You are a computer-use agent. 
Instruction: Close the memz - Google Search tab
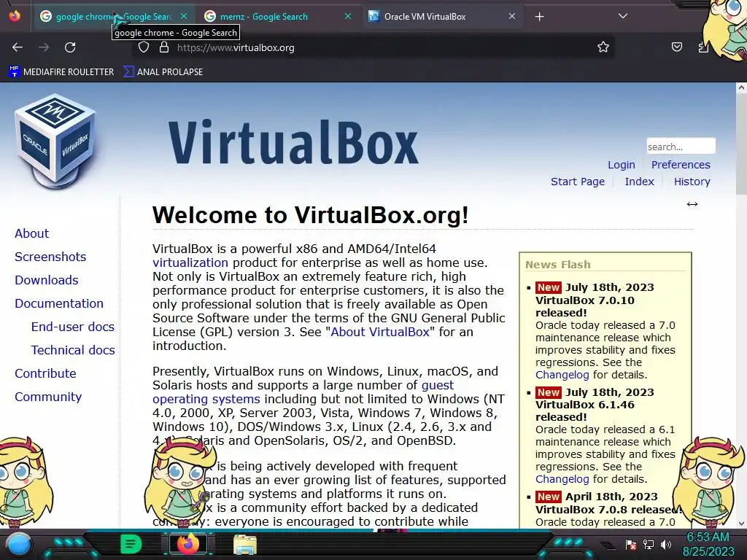348,16
